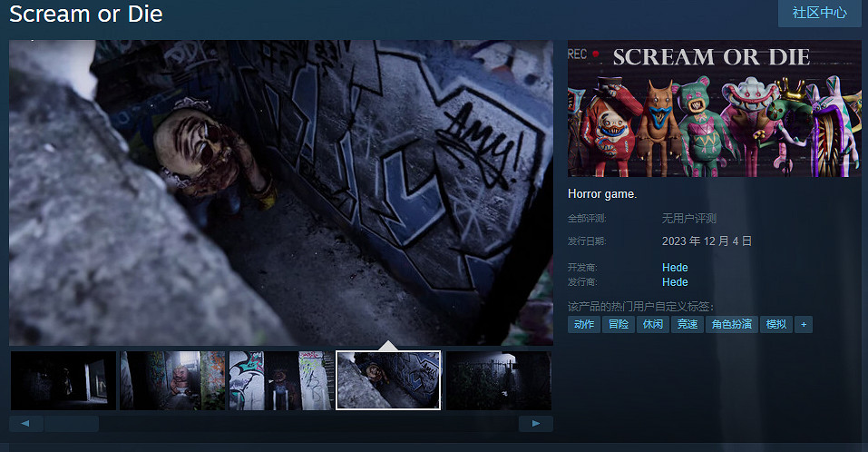Screen dimensions: 868x452
Task: Click the 竞速 tag
Action: 688,325
